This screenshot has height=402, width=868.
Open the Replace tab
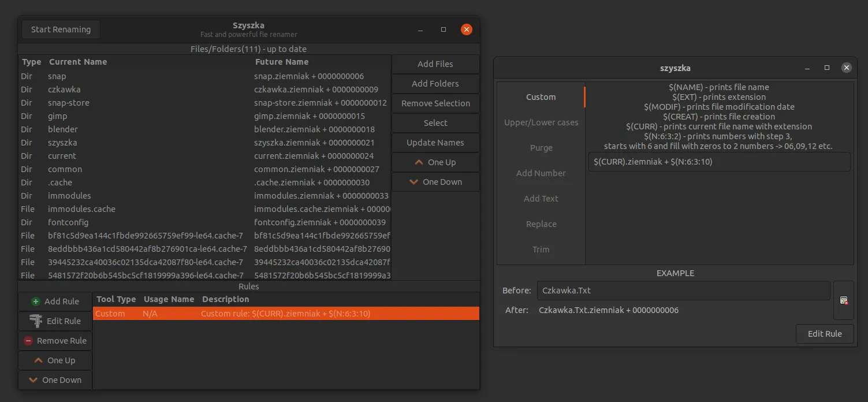point(541,224)
